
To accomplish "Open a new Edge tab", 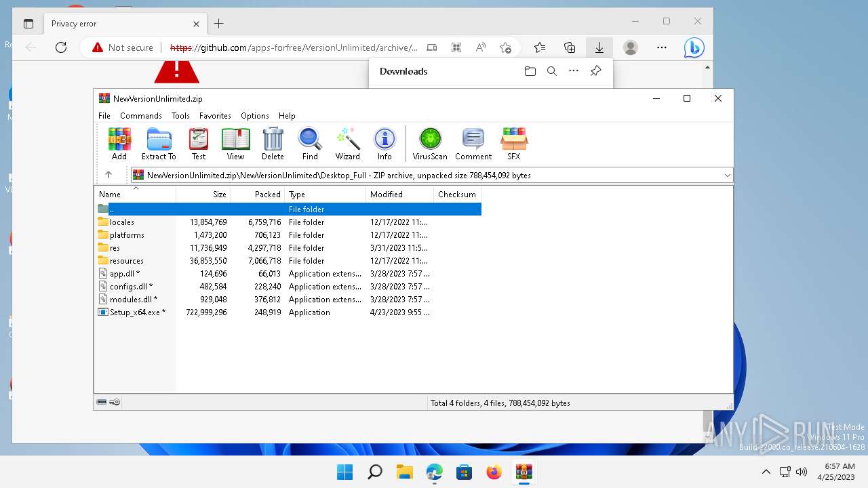I will pos(218,24).
